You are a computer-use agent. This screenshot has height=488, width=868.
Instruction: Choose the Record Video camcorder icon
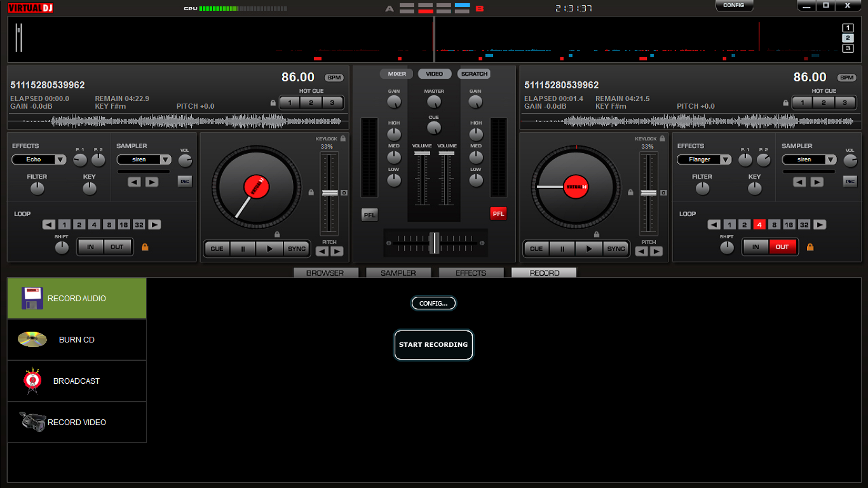tap(32, 422)
